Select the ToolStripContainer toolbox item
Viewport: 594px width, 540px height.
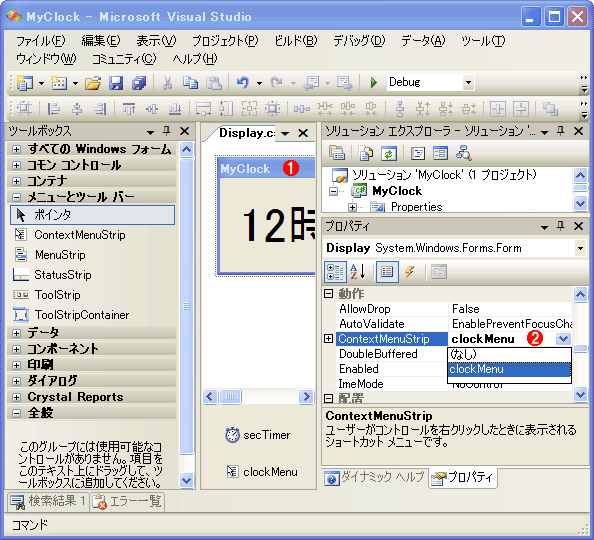[x=92, y=315]
